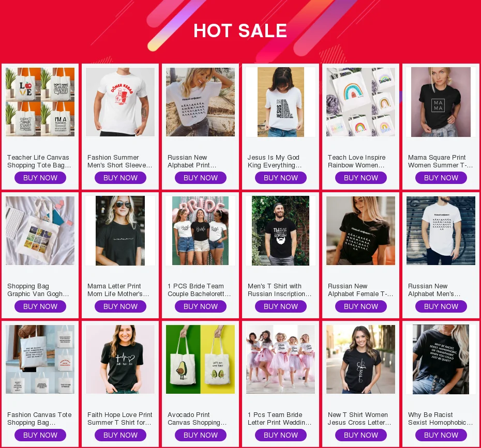Open the Bride Team couple shirts picture
Screen dimensions: 481x448
(200, 231)
